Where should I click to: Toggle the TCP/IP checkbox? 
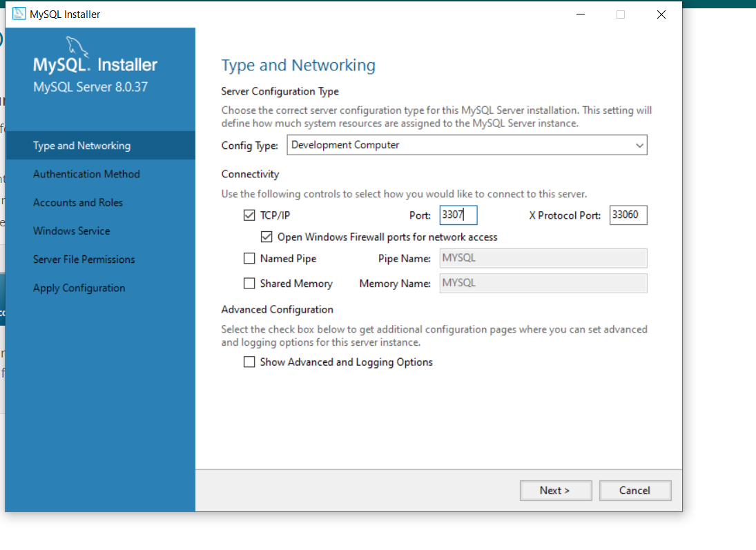click(249, 215)
